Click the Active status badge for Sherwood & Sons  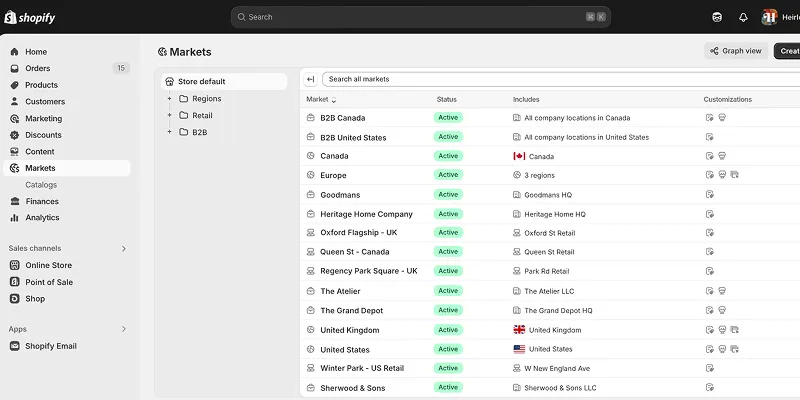pyautogui.click(x=448, y=387)
